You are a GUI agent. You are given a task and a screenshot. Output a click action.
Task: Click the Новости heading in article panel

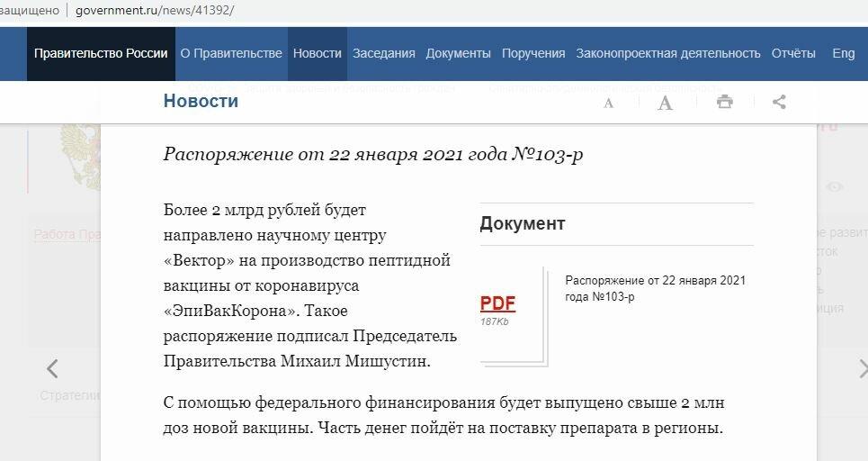tap(201, 101)
